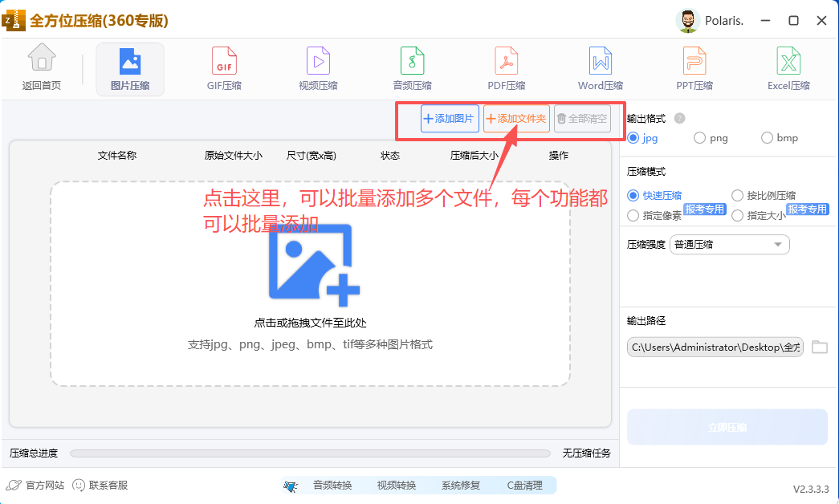Click the output path text field
The height and width of the screenshot is (504, 839).
point(715,348)
